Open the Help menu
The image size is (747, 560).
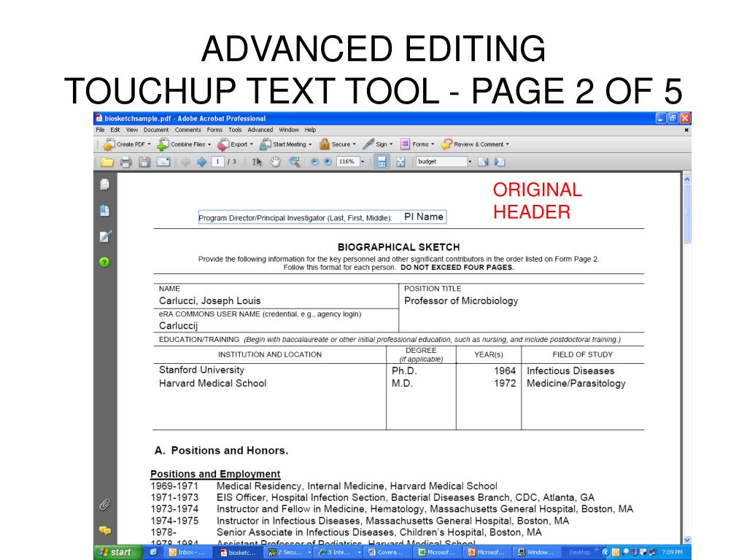pos(310,130)
